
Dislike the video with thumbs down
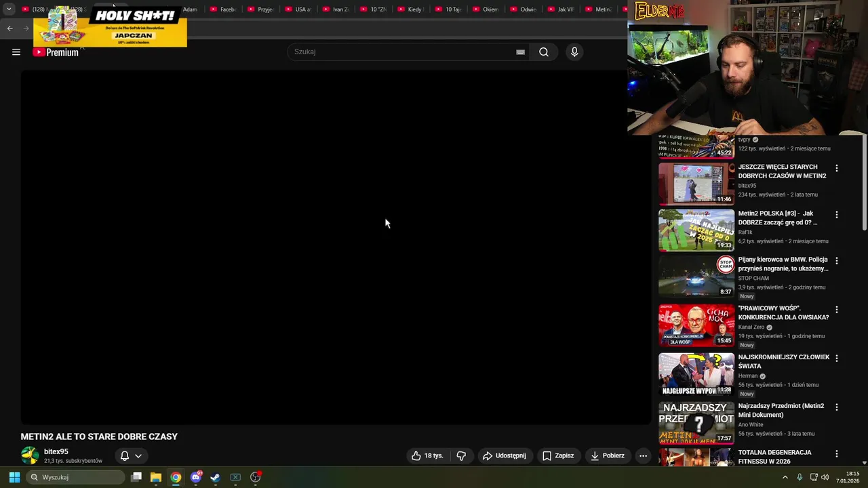click(461, 455)
